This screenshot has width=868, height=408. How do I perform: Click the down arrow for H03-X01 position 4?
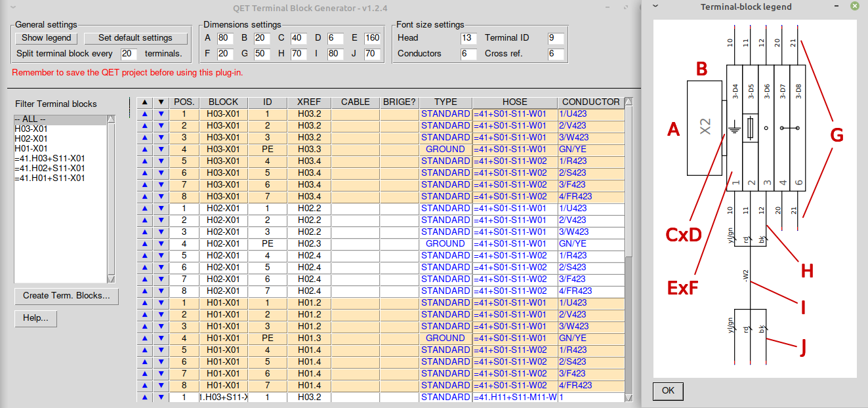click(x=161, y=150)
